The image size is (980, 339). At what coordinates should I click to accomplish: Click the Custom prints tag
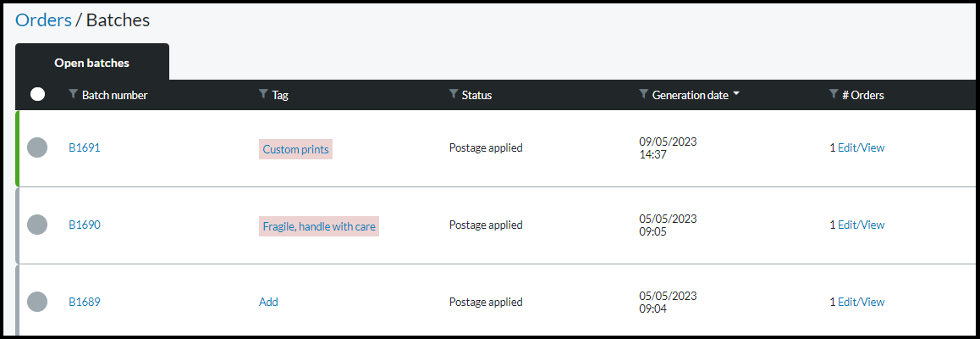tap(295, 149)
